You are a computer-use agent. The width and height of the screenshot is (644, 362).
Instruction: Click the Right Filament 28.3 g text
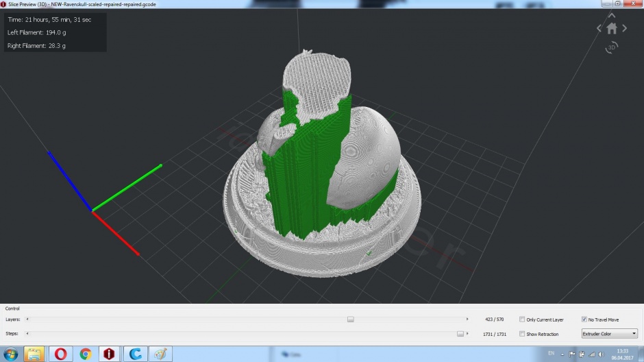click(36, 46)
